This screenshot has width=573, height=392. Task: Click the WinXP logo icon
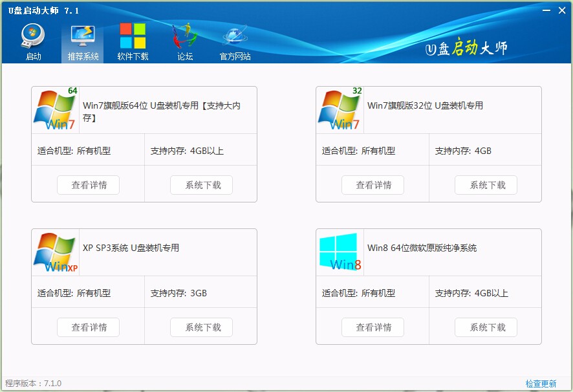pos(55,251)
